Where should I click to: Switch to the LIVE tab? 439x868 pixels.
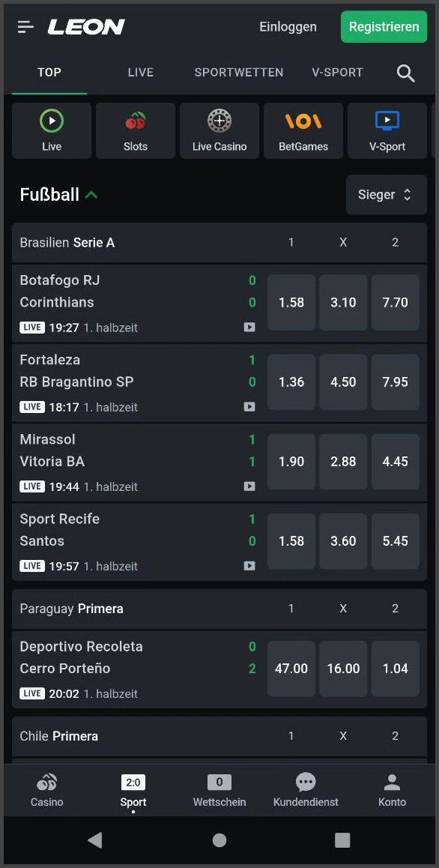(140, 73)
